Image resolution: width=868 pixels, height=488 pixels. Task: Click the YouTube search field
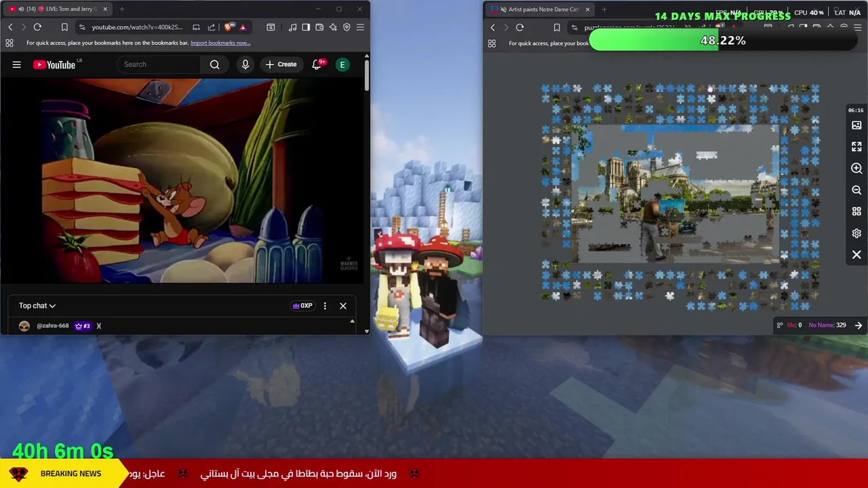(159, 64)
